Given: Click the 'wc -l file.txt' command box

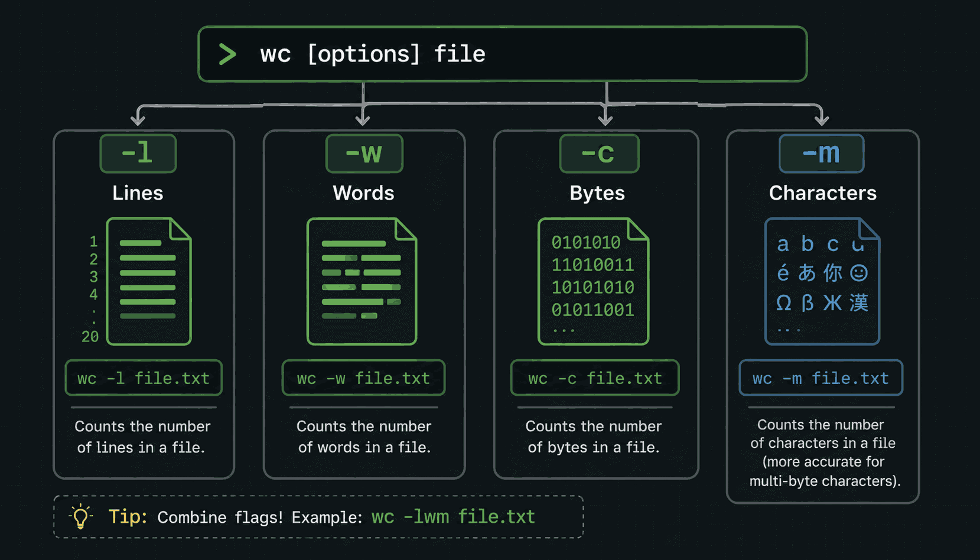Looking at the screenshot, I should coord(144,378).
